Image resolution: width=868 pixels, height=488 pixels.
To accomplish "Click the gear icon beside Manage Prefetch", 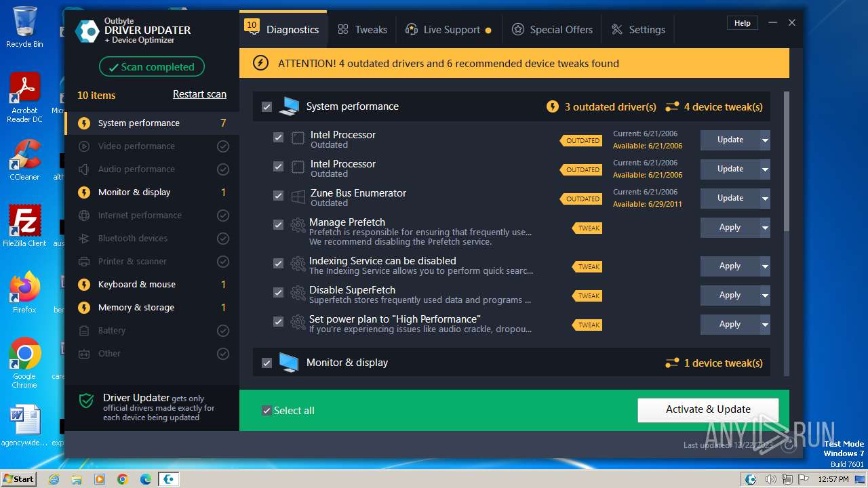I will 298,224.
